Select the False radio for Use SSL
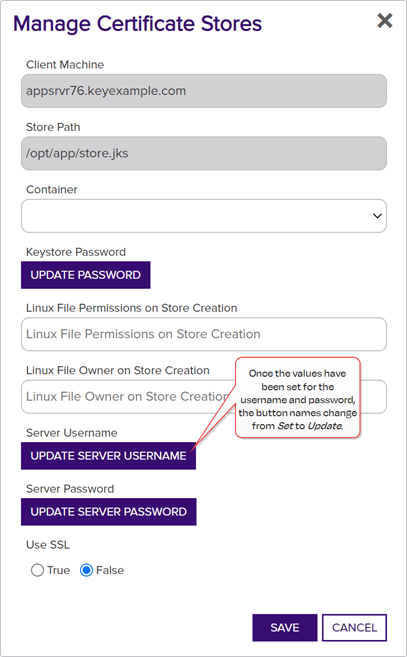Image resolution: width=407 pixels, height=657 pixels. 86,570
